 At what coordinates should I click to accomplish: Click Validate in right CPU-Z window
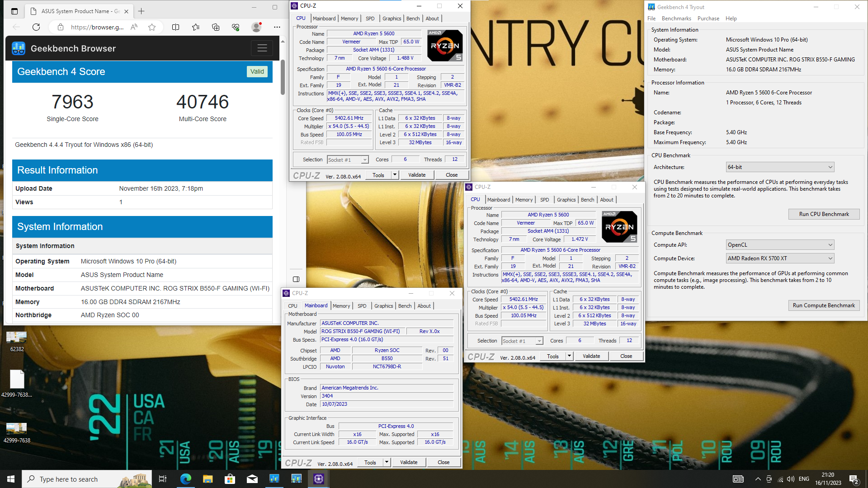tap(591, 356)
